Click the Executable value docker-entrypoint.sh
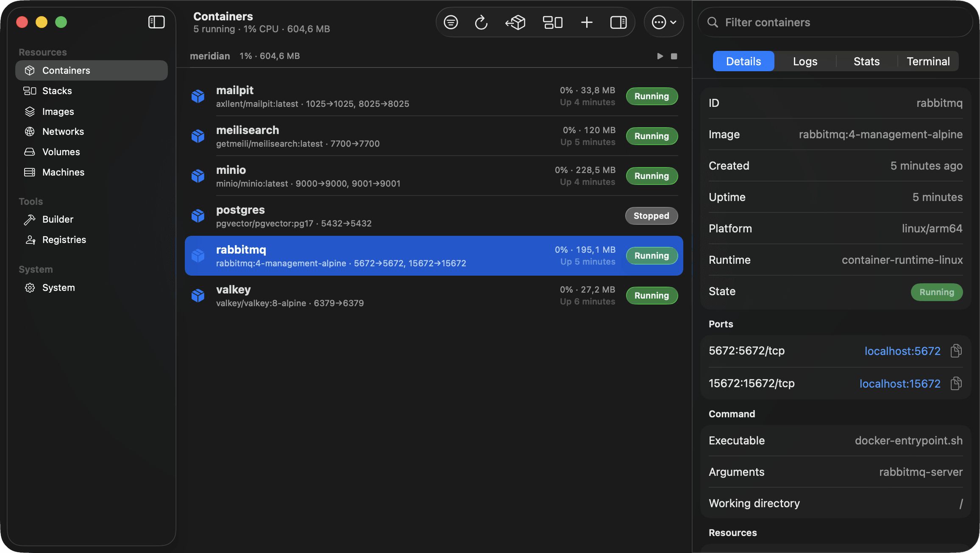The width and height of the screenshot is (980, 553). pos(909,441)
